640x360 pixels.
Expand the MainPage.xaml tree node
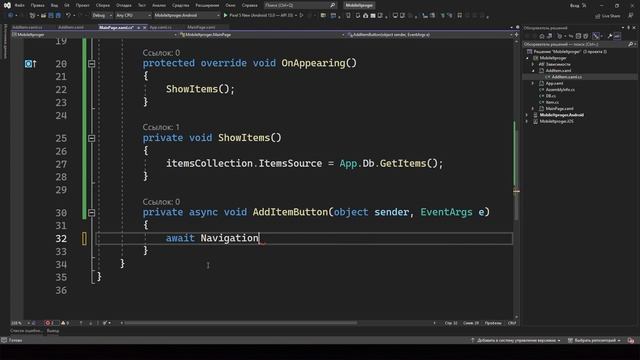[x=533, y=109]
